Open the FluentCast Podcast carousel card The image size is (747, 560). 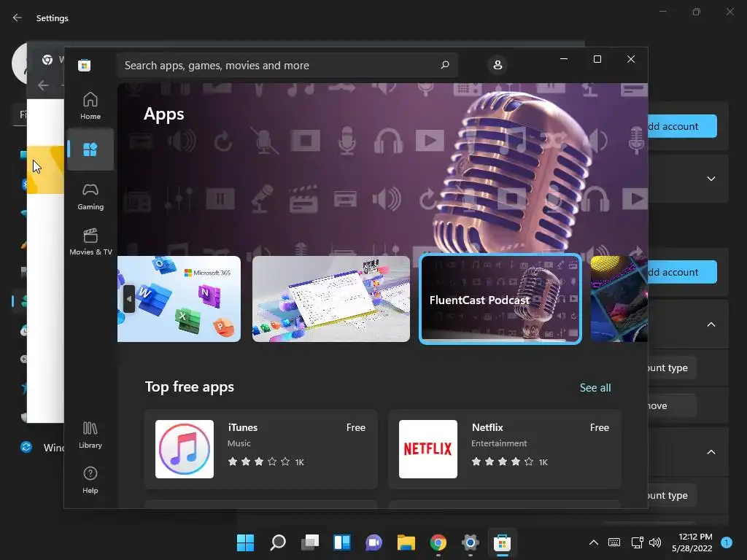pyautogui.click(x=500, y=299)
